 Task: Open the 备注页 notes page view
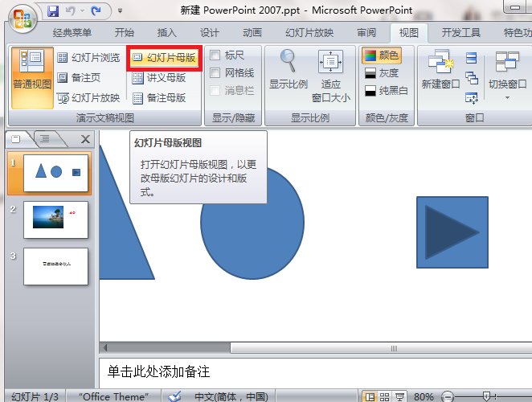coord(79,78)
